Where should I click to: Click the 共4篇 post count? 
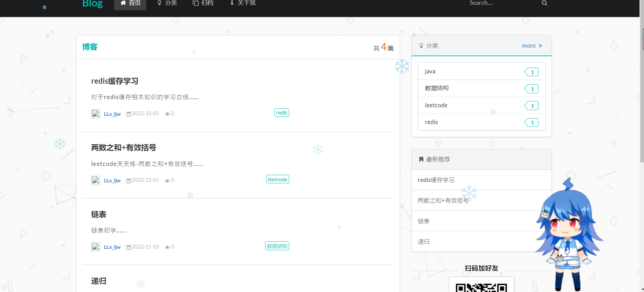click(x=383, y=47)
